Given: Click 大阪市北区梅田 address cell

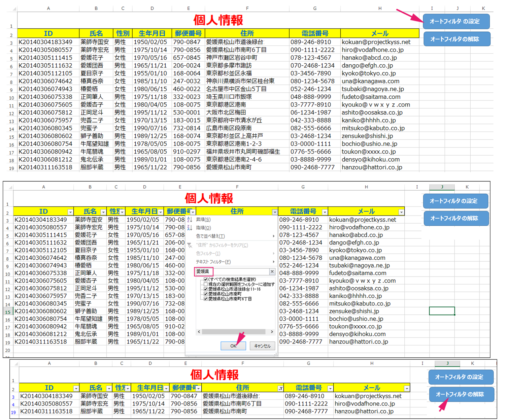Looking at the screenshot, I should coord(247,112).
